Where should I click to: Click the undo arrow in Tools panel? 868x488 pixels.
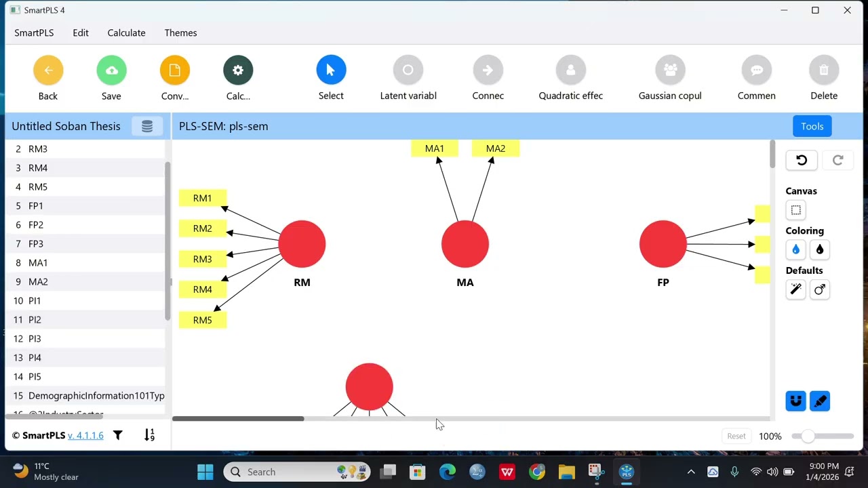click(x=802, y=160)
